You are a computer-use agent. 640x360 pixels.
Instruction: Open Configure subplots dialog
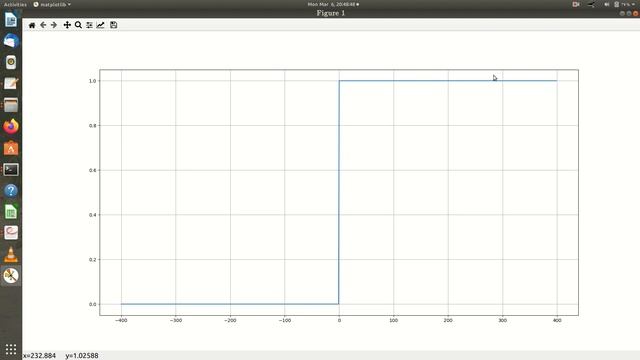(89, 25)
